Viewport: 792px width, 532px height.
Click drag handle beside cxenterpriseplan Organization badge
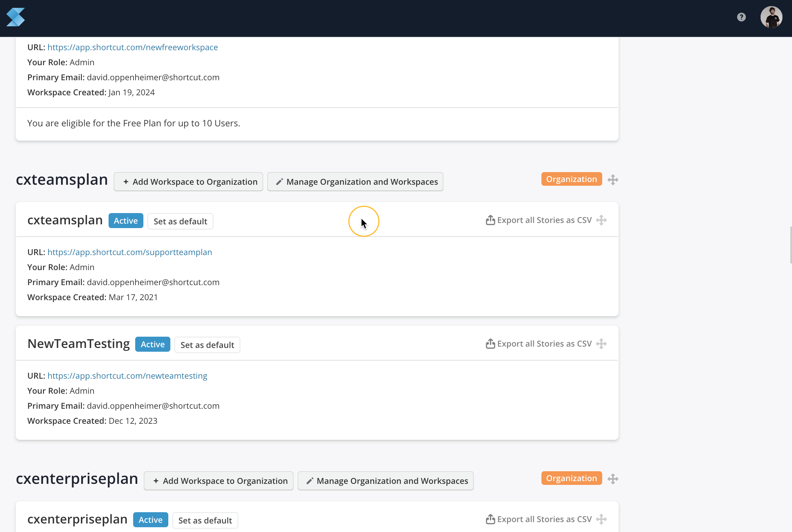click(x=613, y=479)
